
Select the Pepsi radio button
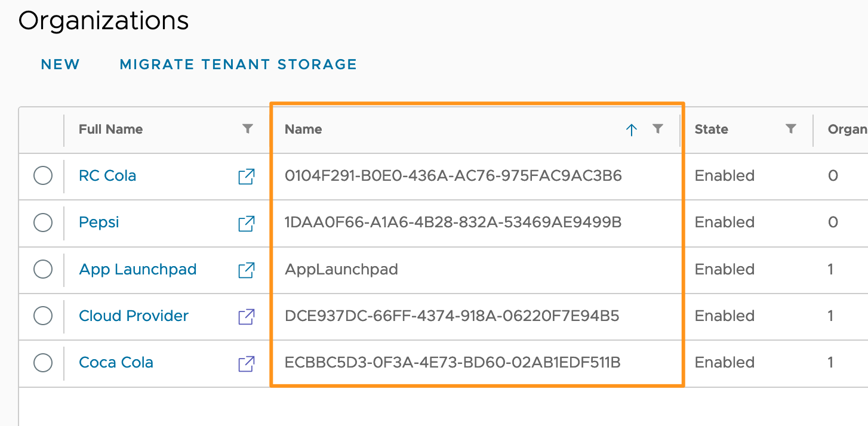pyautogui.click(x=43, y=223)
